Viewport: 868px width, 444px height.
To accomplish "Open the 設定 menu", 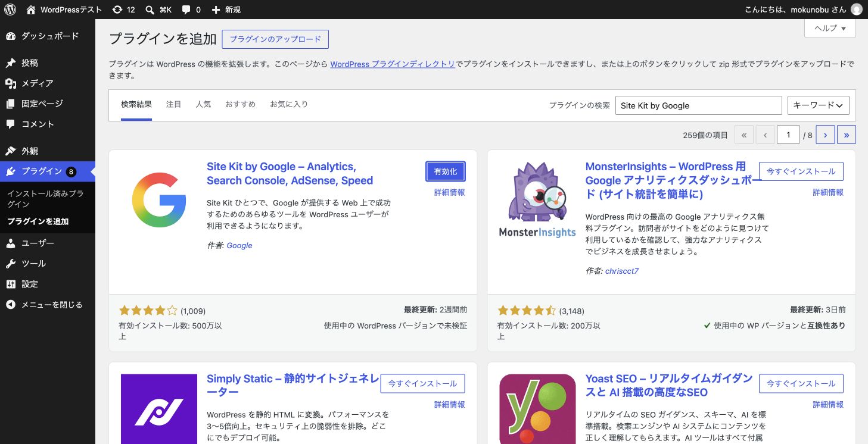I will (48, 284).
